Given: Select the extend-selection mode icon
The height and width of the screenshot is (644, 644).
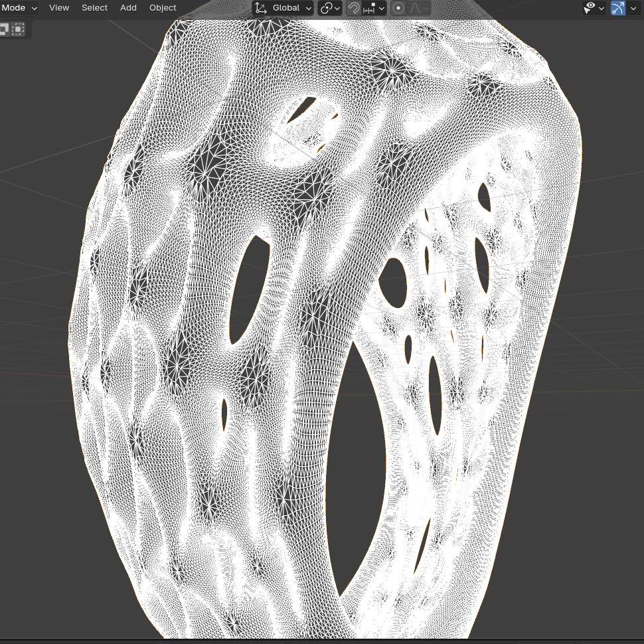Looking at the screenshot, I should (4, 29).
